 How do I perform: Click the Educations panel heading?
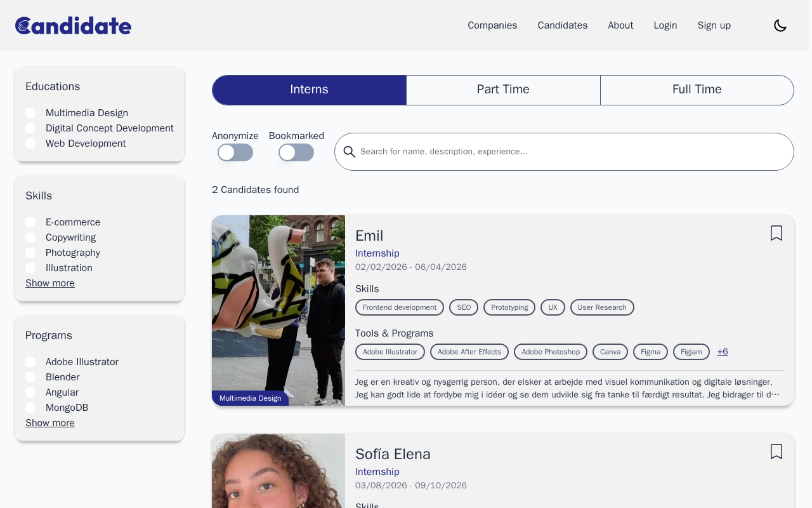point(53,86)
